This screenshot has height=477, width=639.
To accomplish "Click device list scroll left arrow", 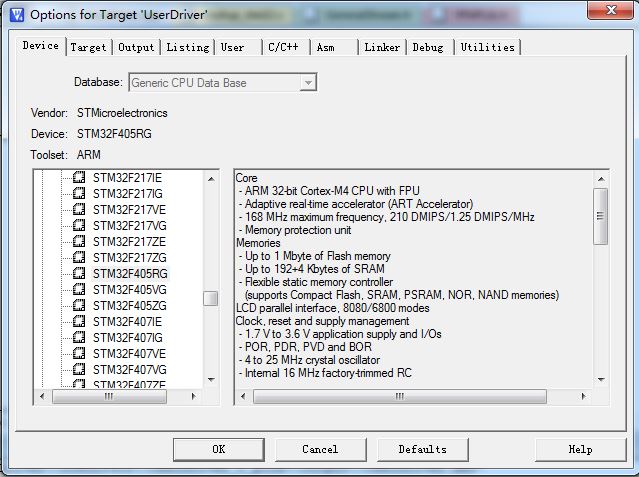I will (42, 396).
